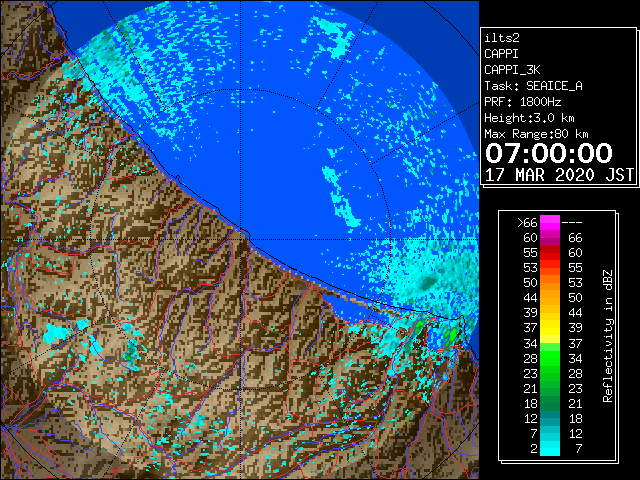The height and width of the screenshot is (480, 640).
Task: Click the 'Reflectivity in dBZ' legend title
Action: point(608,336)
